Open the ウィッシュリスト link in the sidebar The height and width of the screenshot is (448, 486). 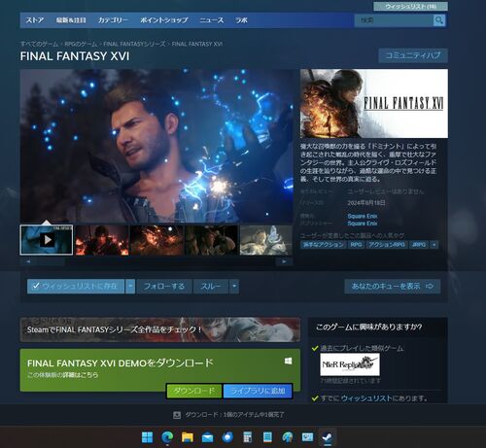click(366, 398)
